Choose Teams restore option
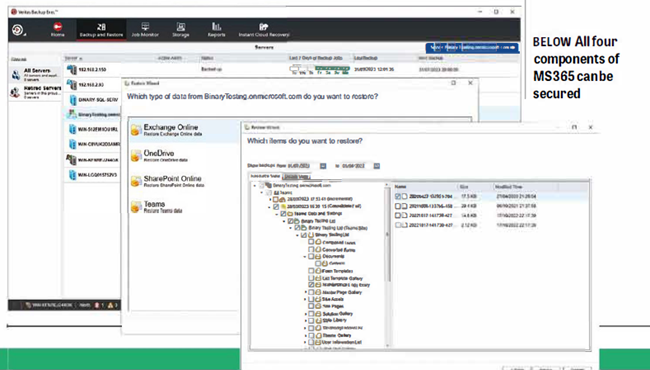 (x=184, y=207)
